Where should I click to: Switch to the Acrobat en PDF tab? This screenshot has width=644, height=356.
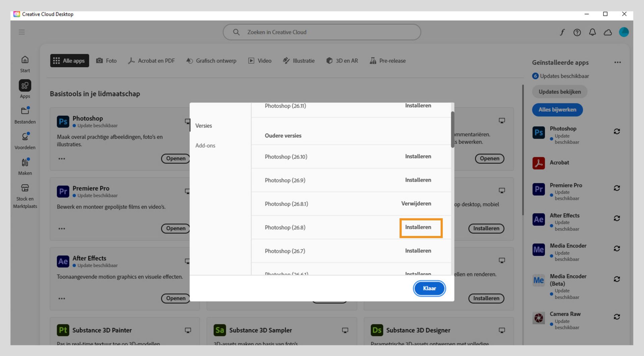click(x=151, y=61)
